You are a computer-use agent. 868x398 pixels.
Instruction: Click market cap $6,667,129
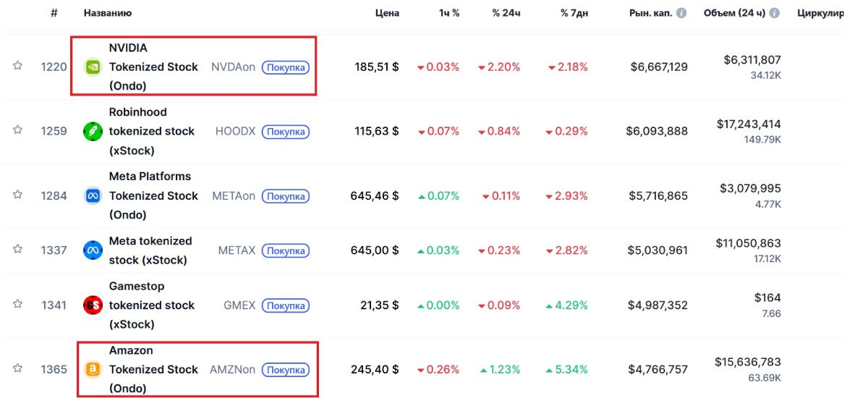pyautogui.click(x=659, y=67)
